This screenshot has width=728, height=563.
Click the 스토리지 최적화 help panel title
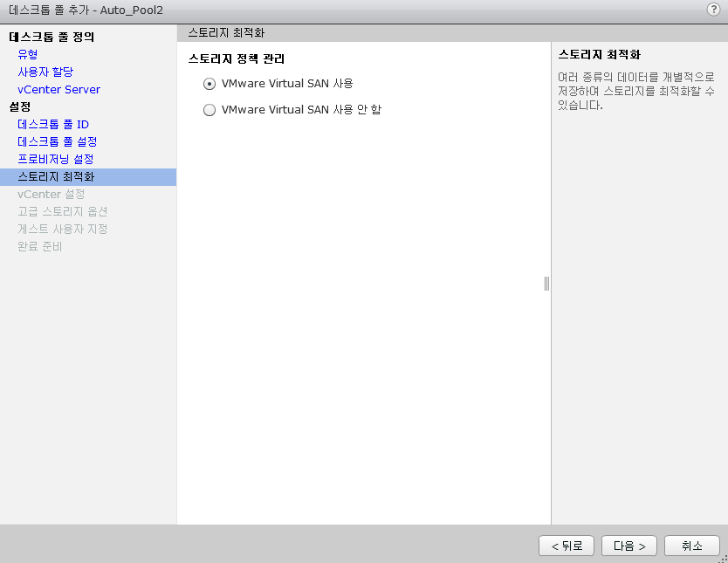click(x=599, y=54)
